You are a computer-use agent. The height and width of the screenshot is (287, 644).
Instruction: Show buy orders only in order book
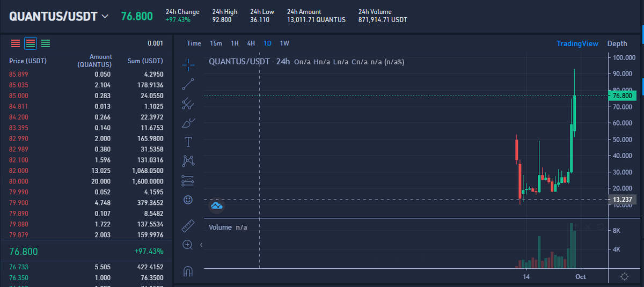[46, 43]
